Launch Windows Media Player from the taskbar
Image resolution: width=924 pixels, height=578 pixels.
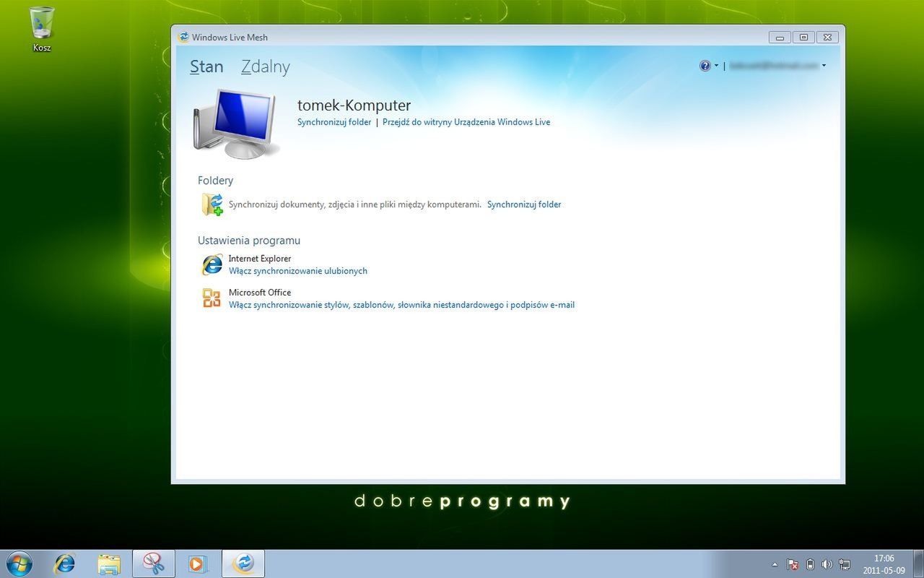[x=199, y=563]
